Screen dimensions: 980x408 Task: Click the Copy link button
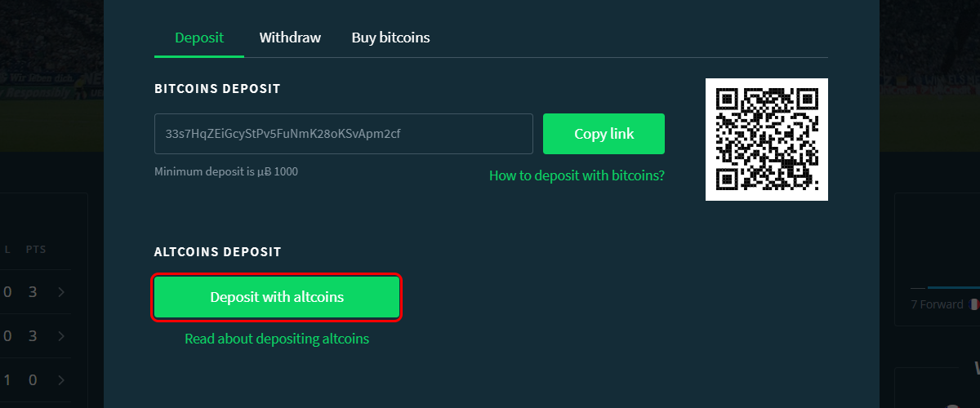click(x=604, y=134)
